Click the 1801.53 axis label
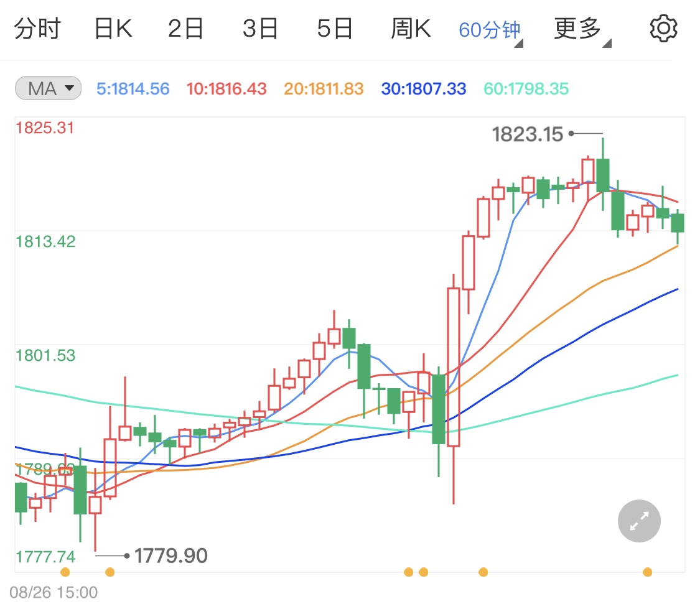Viewport: 700px width, 614px height. [x=45, y=356]
